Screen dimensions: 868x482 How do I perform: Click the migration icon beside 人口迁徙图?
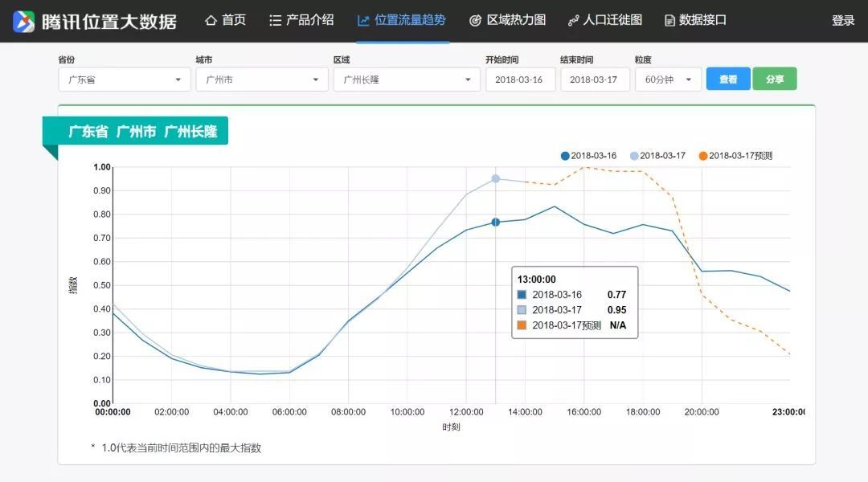[x=573, y=20]
